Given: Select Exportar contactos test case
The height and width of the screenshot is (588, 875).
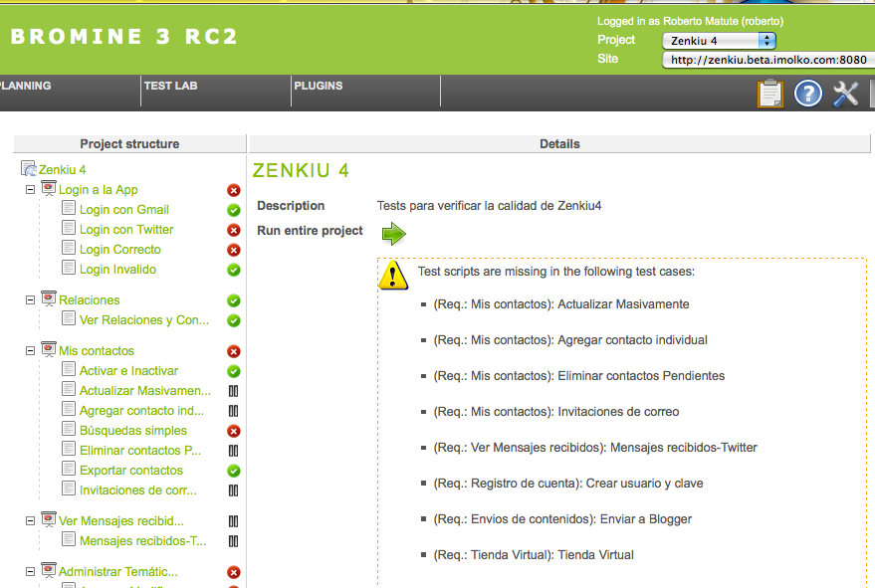Looking at the screenshot, I should (x=131, y=471).
